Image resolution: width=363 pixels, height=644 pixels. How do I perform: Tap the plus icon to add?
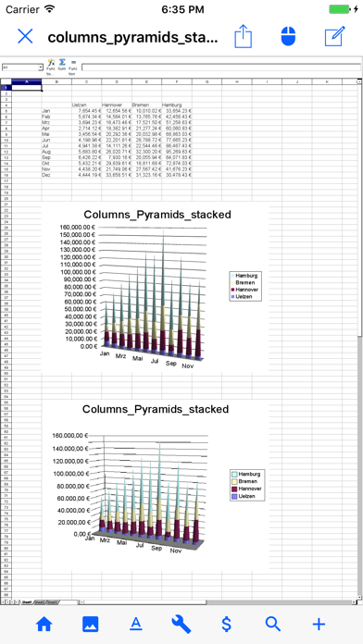[x=319, y=625]
